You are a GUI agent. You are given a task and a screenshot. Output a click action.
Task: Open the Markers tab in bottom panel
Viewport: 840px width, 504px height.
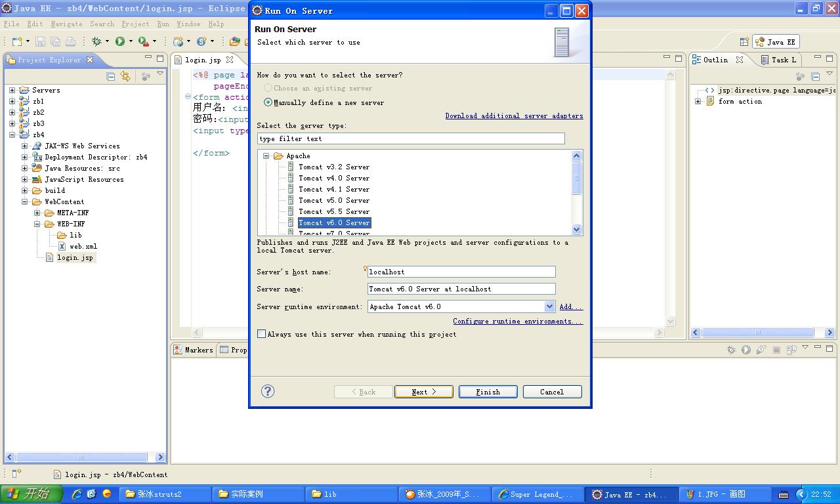(x=194, y=350)
